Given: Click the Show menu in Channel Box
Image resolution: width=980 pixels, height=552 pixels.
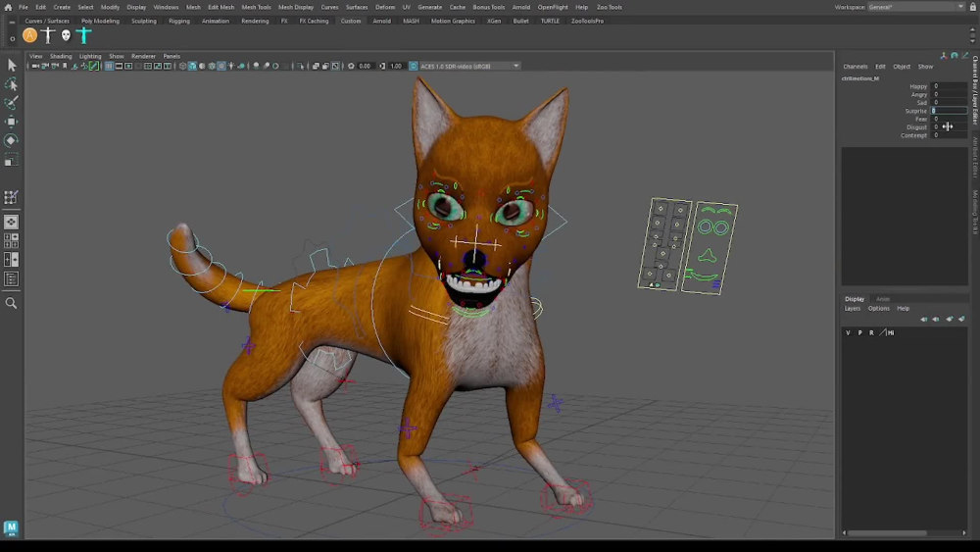Looking at the screenshot, I should [x=925, y=67].
